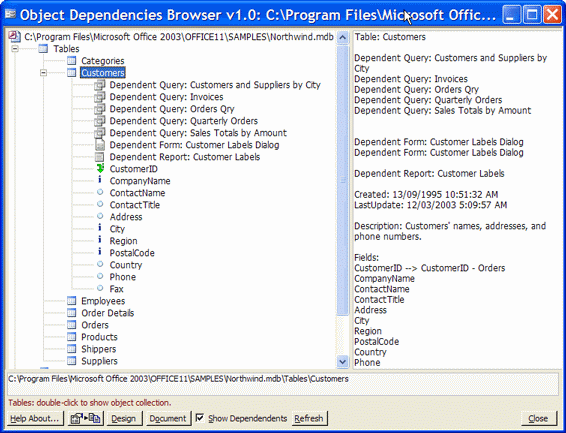The width and height of the screenshot is (566, 433).
Task: Click query icon next to Dependent Query: Invoices
Action: pyautogui.click(x=100, y=97)
